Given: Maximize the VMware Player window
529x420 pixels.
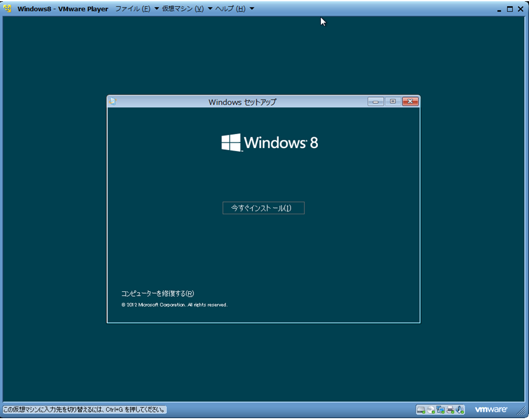Looking at the screenshot, I should [510, 9].
